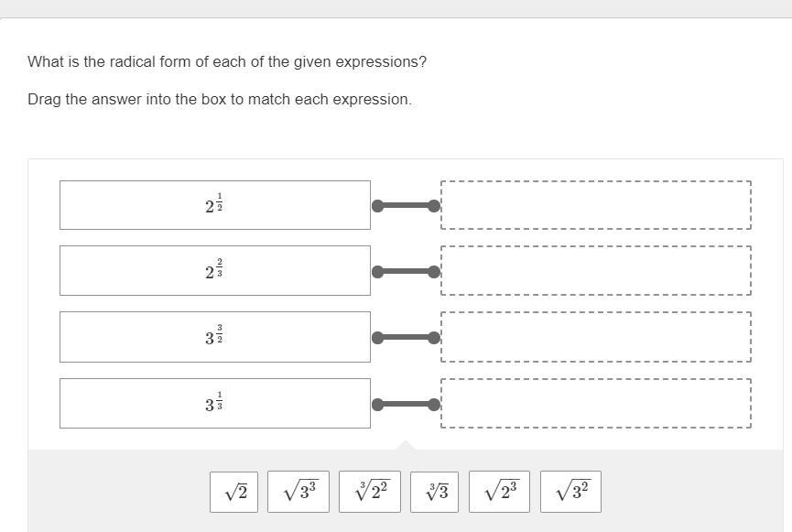The image size is (792, 532).
Task: Click the dashed answer box in the second row
Action: point(596,271)
